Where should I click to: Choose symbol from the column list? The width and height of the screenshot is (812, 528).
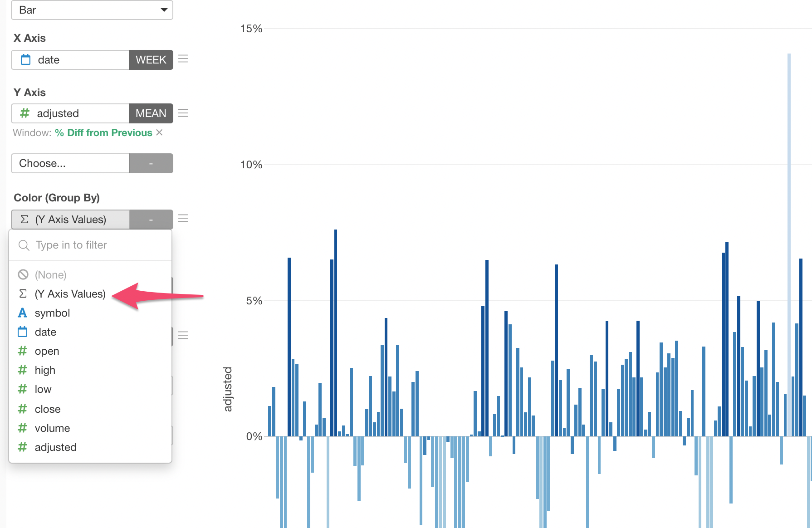[52, 313]
